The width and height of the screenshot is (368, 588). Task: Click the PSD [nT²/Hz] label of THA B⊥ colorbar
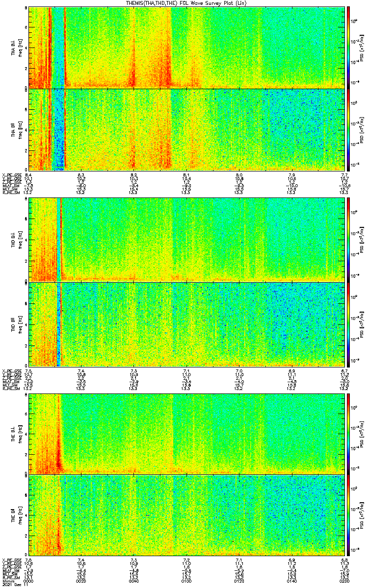point(362,47)
